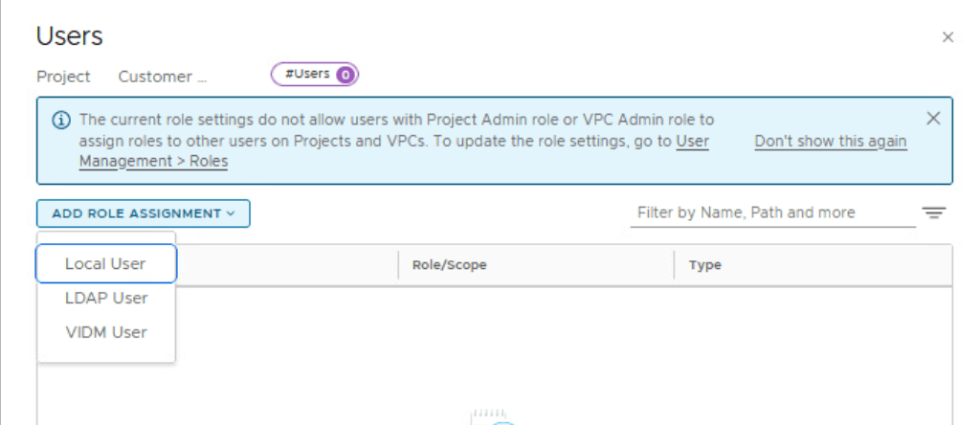The height and width of the screenshot is (425, 980).
Task: Sort by the Role/Scope column header
Action: pyautogui.click(x=449, y=265)
